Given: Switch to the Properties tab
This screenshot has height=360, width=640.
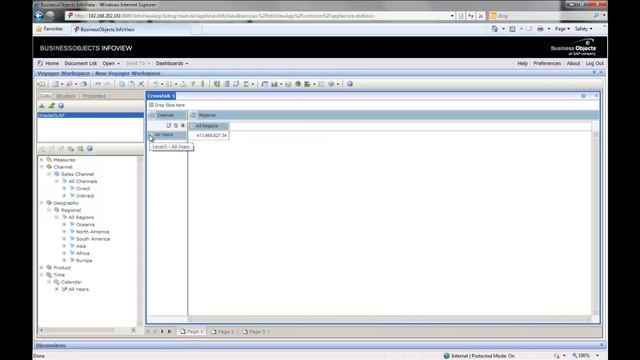Looking at the screenshot, I should click(94, 96).
